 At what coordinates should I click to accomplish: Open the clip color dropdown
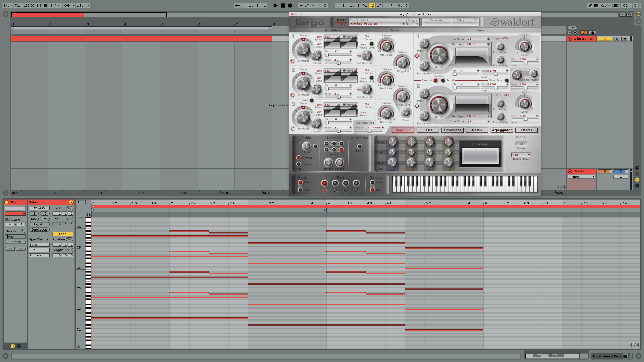point(15,214)
